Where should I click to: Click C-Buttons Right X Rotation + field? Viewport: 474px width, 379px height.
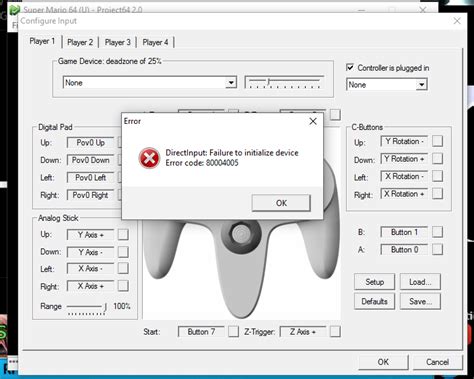[x=404, y=194]
